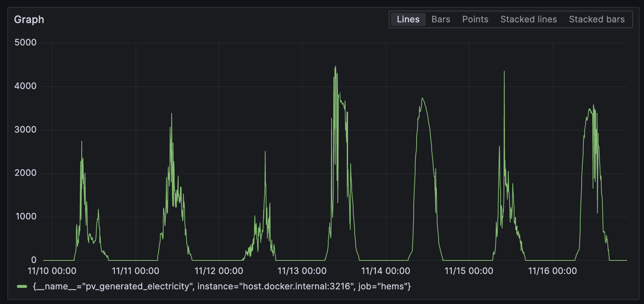Click the 11/14 00:00 x-axis label
The height and width of the screenshot is (304, 644).
[385, 271]
